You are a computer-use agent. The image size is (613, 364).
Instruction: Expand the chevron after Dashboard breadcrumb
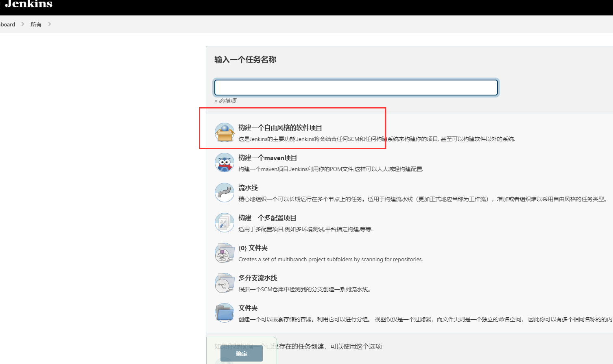click(23, 24)
